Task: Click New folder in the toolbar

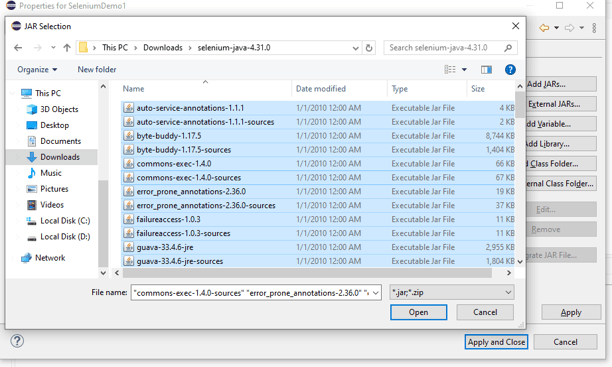Action: (97, 69)
